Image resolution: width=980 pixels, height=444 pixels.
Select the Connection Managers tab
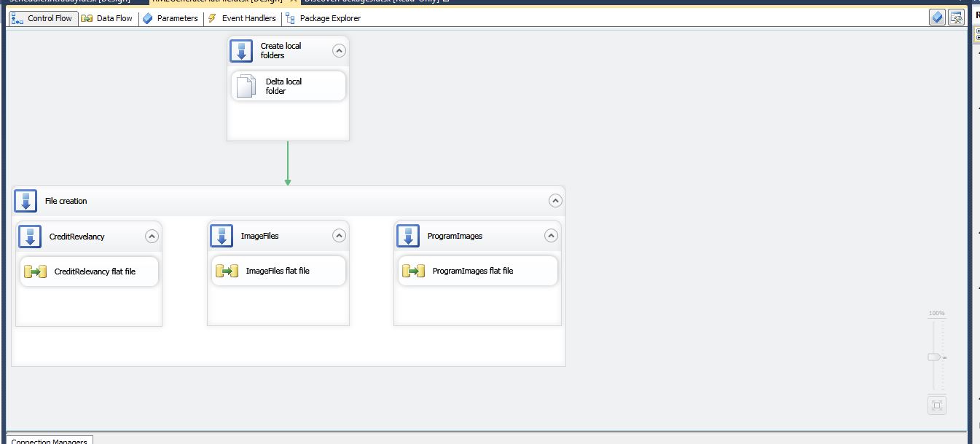tap(50, 440)
